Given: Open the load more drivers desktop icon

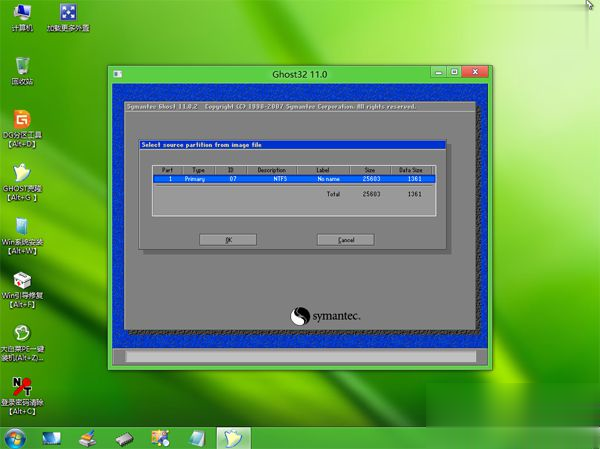Looking at the screenshot, I should [68, 15].
